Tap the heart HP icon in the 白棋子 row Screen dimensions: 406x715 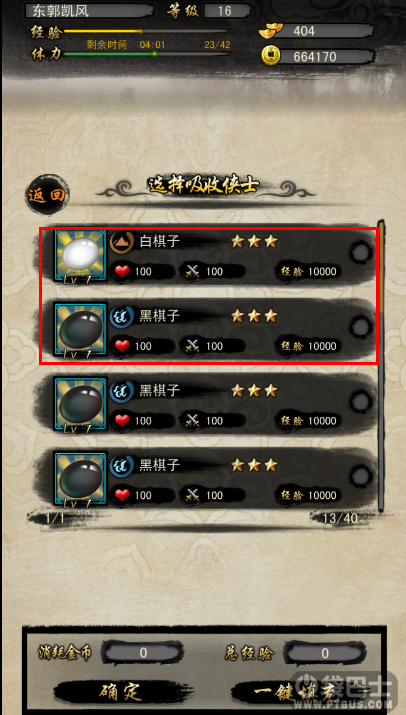pyautogui.click(x=122, y=272)
